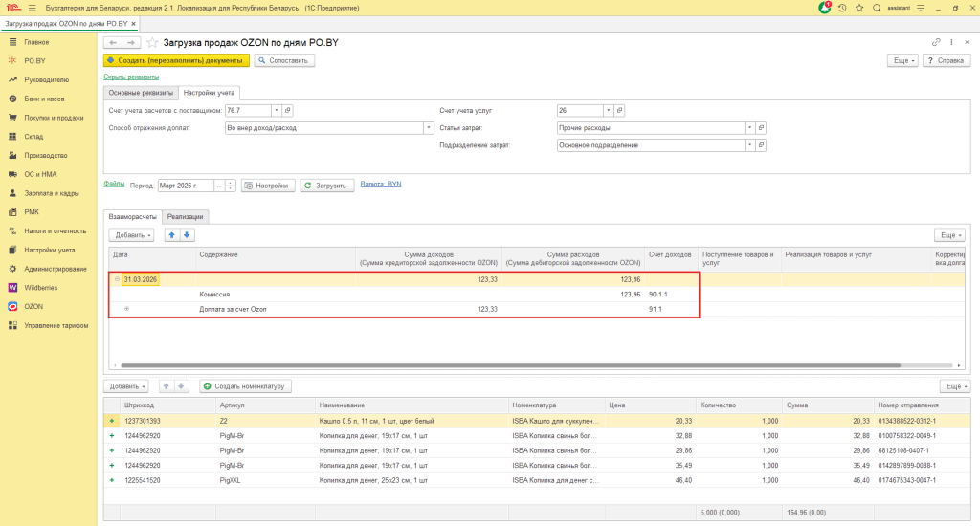Click Сопоставить button
The image size is (980, 526).
(x=284, y=60)
